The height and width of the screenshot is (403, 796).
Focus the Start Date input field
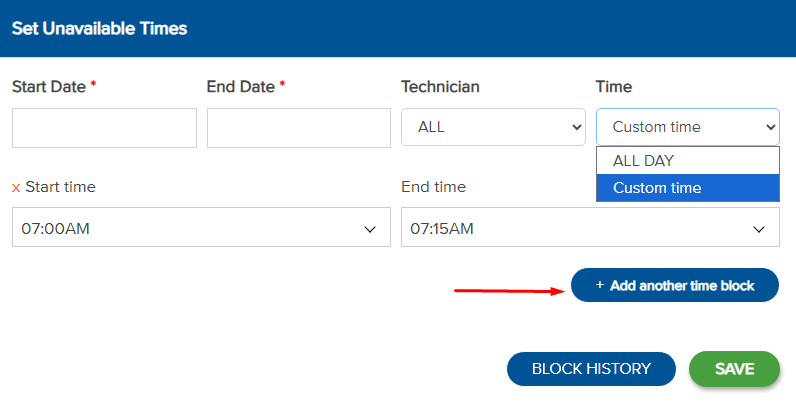(x=104, y=128)
